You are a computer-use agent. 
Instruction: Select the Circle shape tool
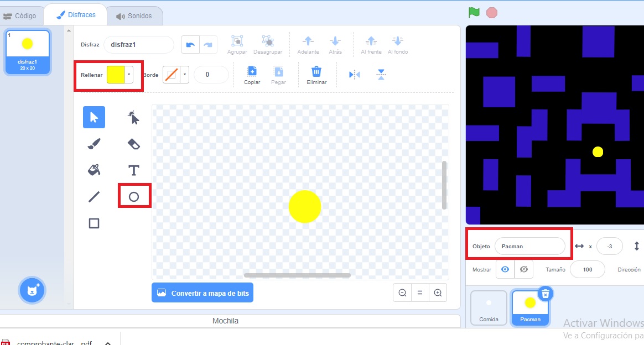click(x=133, y=196)
